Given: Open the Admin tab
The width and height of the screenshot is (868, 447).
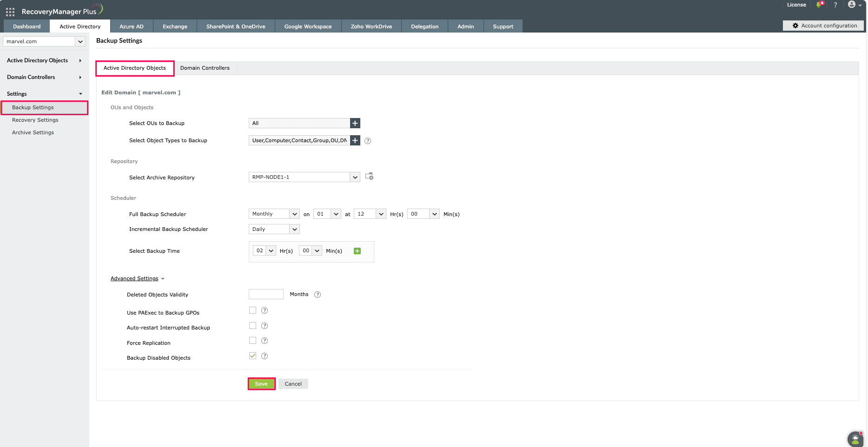Looking at the screenshot, I should click(466, 26).
